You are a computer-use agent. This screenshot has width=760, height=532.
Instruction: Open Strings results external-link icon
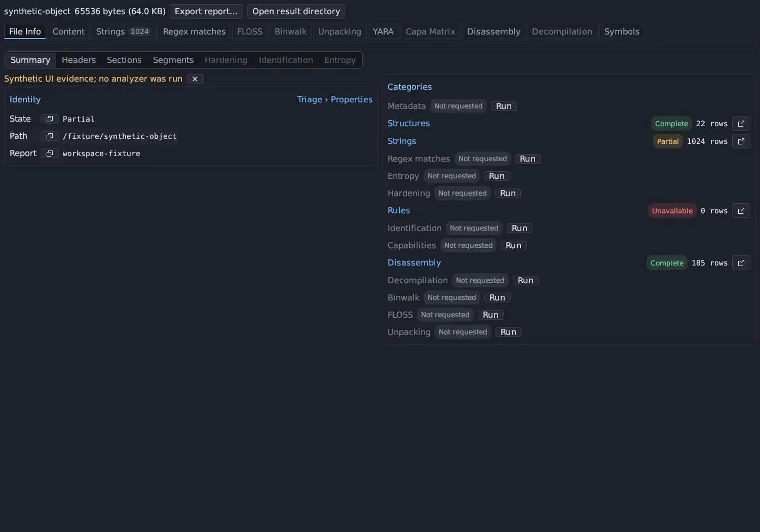[741, 141]
